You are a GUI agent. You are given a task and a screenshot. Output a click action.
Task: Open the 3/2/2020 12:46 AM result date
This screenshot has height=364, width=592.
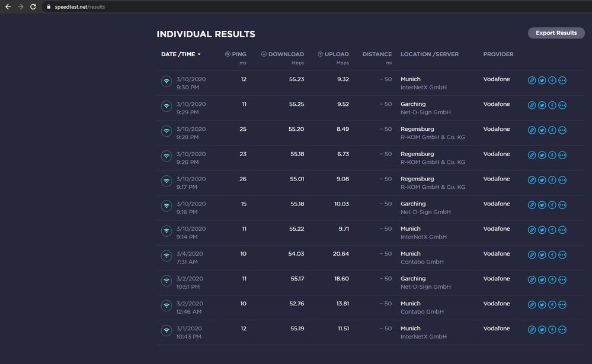190,307
